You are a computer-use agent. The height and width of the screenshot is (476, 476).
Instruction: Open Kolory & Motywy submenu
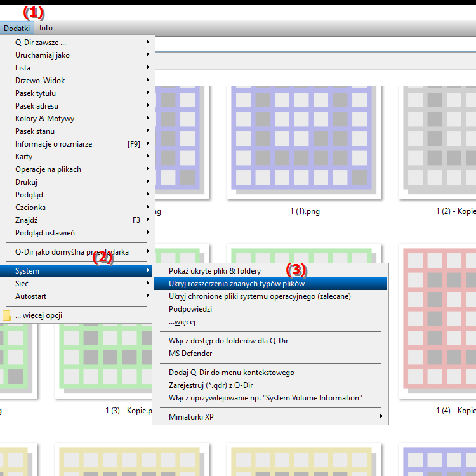click(x=77, y=119)
